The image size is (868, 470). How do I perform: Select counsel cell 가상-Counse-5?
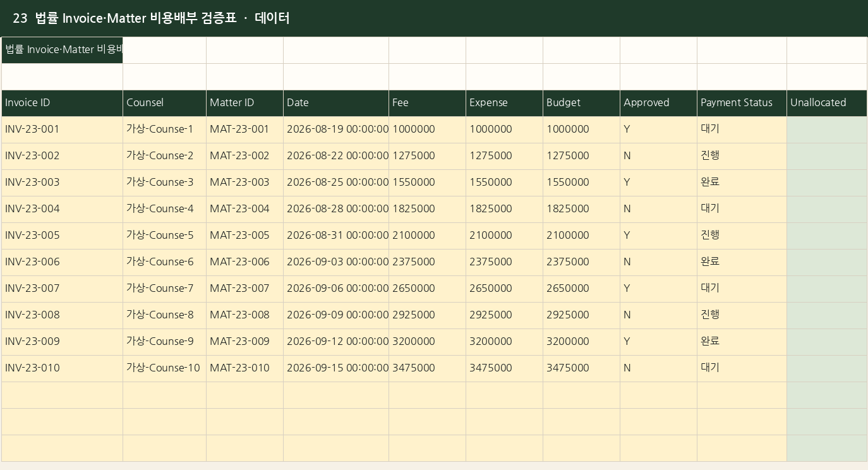click(164, 236)
